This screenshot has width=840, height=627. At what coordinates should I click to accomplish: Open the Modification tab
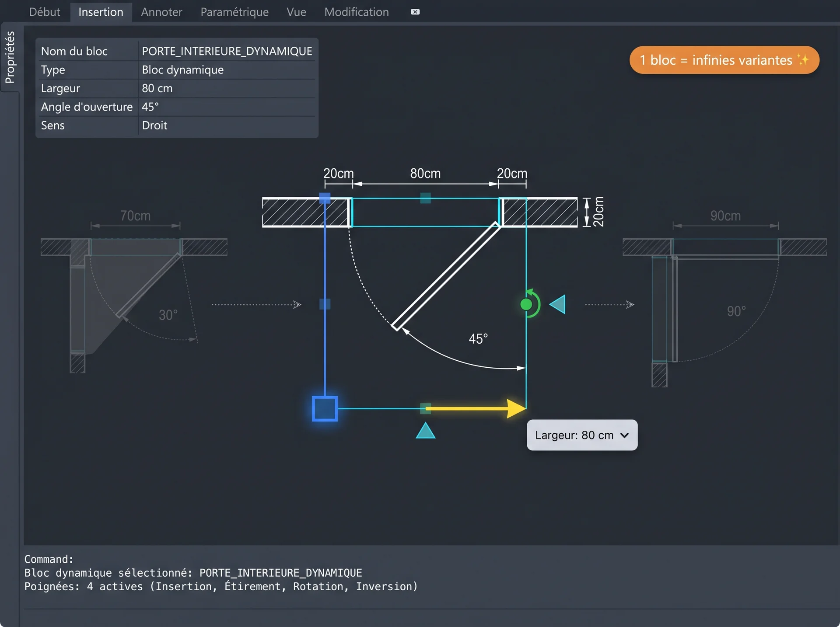(x=357, y=12)
